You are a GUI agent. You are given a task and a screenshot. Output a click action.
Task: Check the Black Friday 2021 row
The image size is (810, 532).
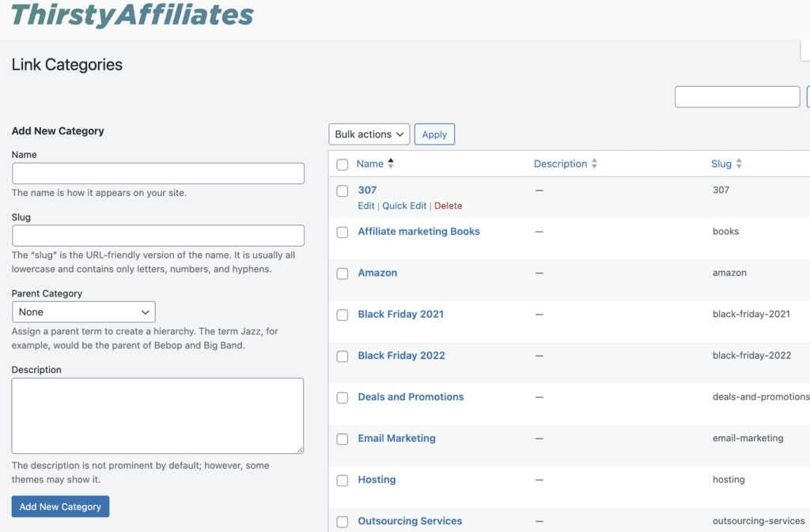(343, 315)
